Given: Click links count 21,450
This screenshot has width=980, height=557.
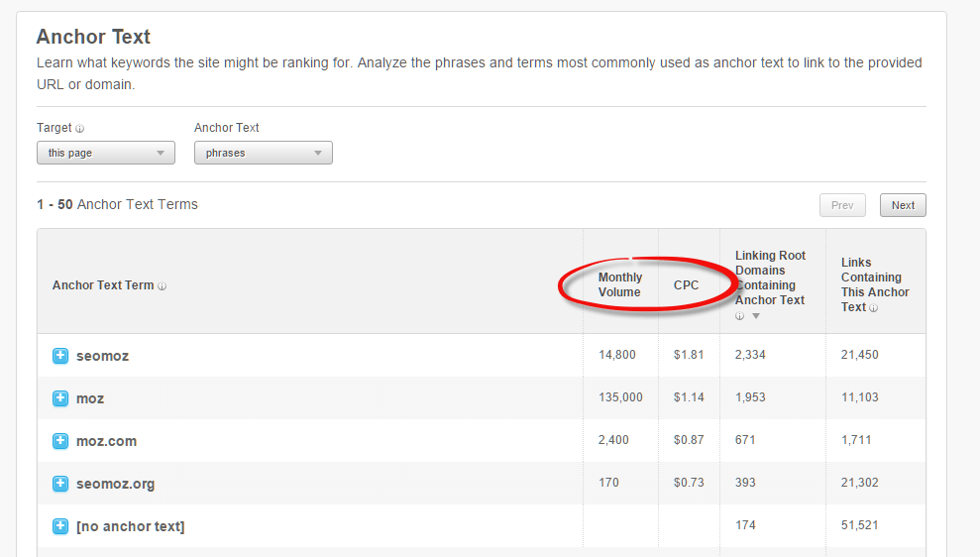Looking at the screenshot, I should click(x=859, y=355).
